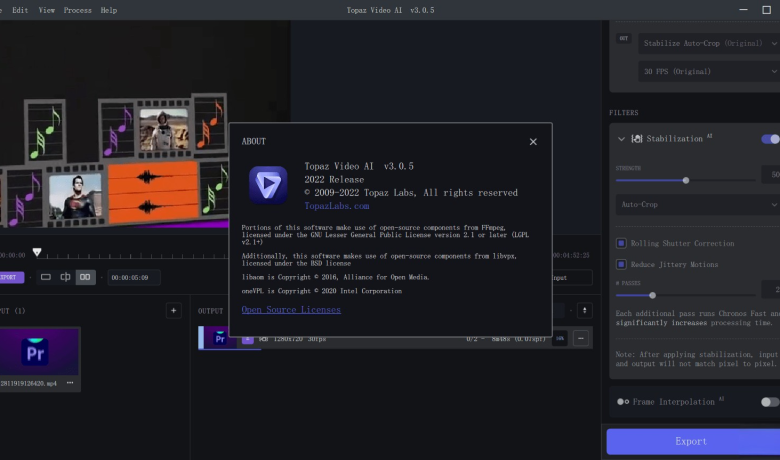780x460 pixels.
Task: Click the output sort arrows button
Action: (x=585, y=311)
